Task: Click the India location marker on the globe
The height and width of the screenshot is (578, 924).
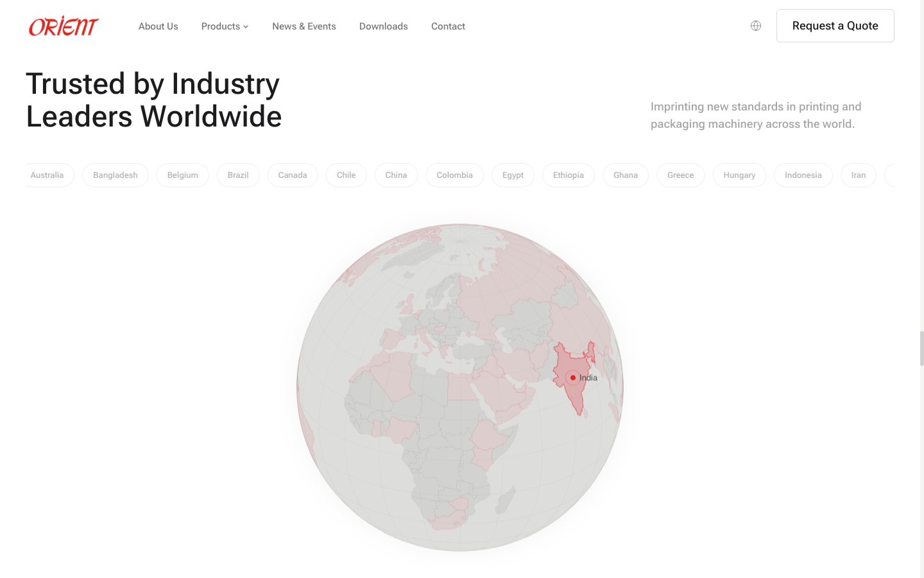Action: coord(572,378)
